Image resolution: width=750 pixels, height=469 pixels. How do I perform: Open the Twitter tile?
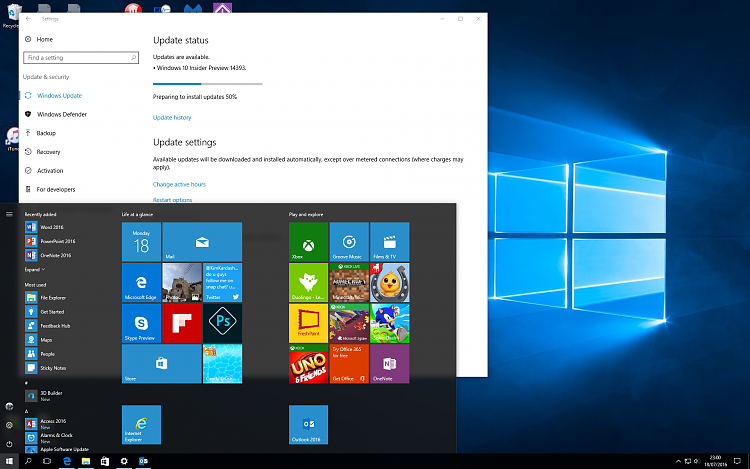point(222,283)
